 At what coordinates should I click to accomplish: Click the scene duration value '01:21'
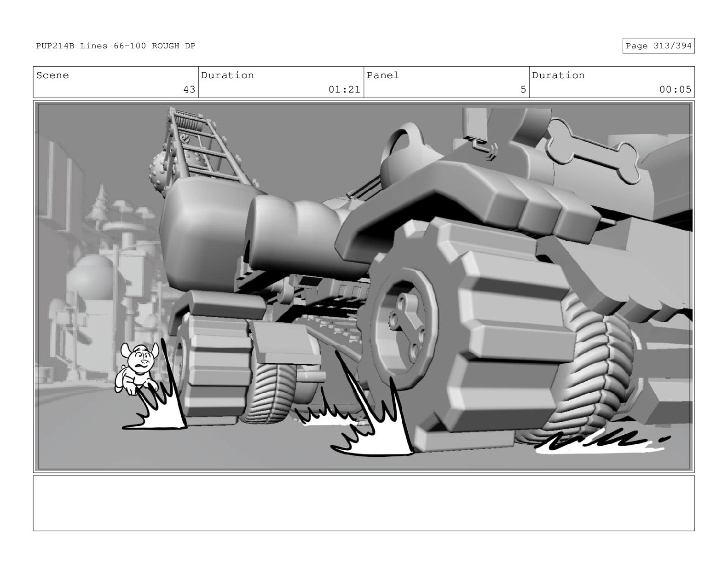pos(344,89)
